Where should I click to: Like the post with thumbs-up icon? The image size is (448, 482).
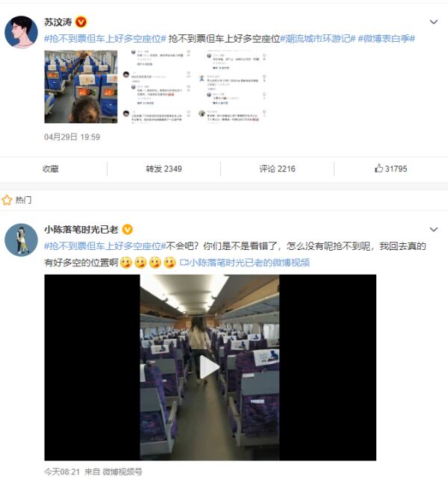point(391,169)
